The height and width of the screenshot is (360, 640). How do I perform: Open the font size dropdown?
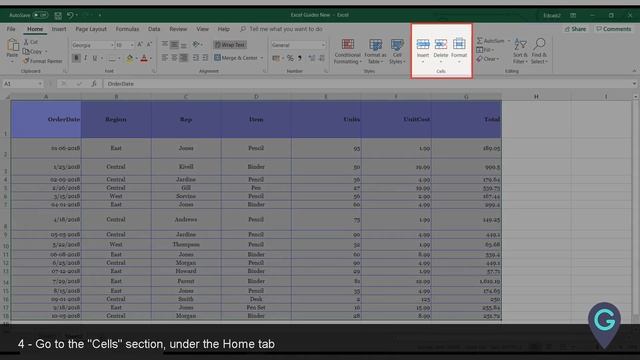click(132, 45)
